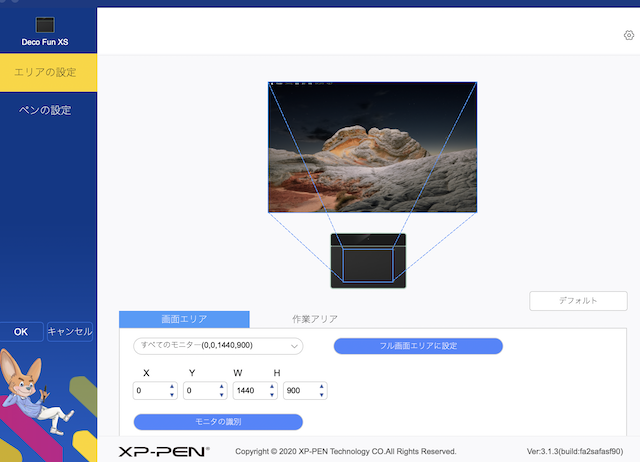Expand the すべてのモニター dropdown

(218, 346)
